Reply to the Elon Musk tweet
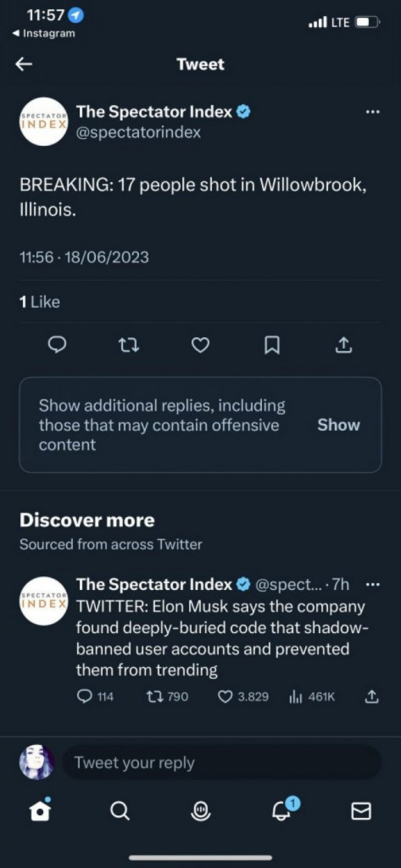 [85, 696]
